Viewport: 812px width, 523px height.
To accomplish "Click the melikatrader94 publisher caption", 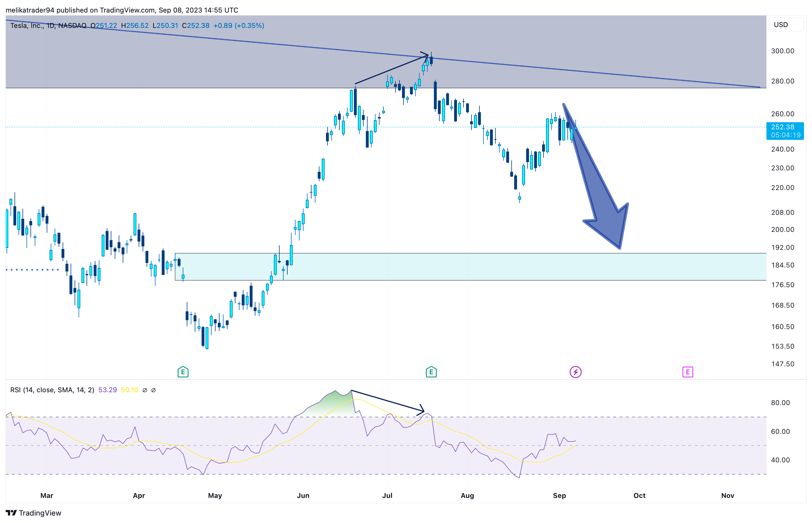I will coord(122,10).
